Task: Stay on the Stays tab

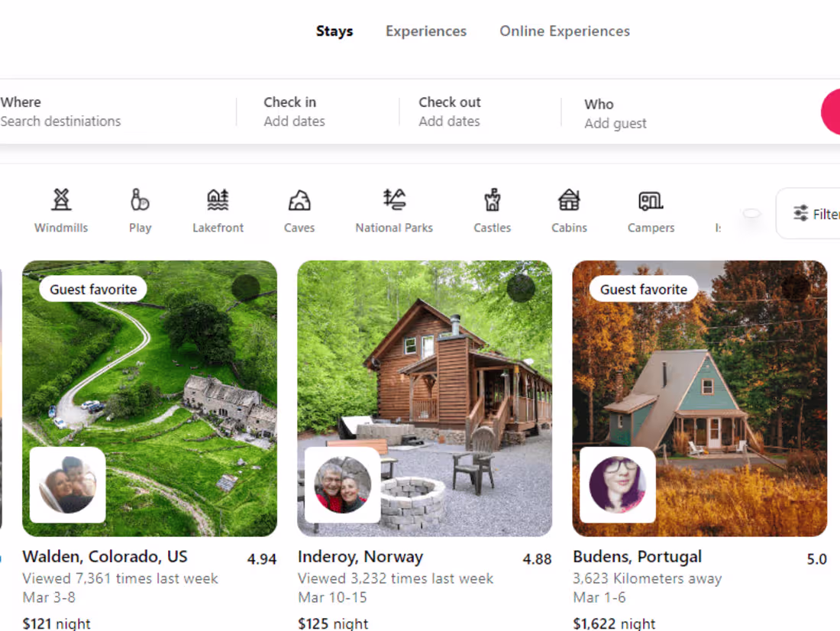Action: click(x=334, y=31)
